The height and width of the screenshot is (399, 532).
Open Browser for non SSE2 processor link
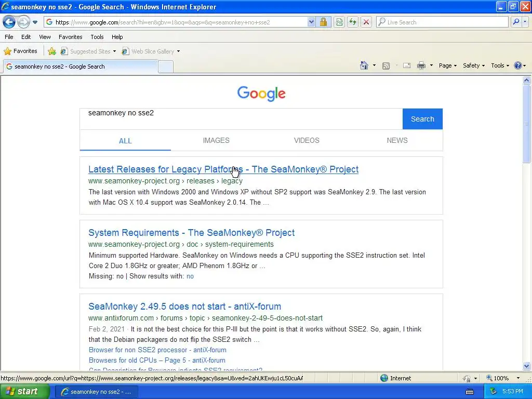157,350
